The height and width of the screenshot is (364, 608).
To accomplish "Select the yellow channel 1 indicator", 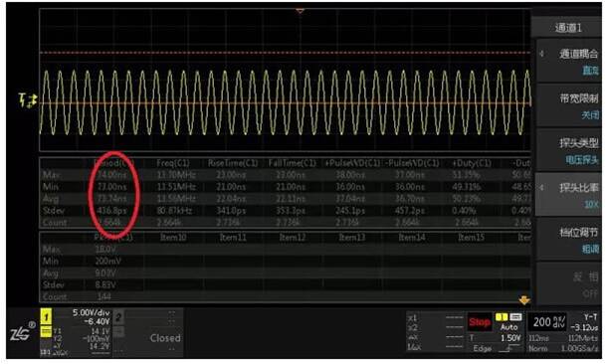I will click(46, 317).
